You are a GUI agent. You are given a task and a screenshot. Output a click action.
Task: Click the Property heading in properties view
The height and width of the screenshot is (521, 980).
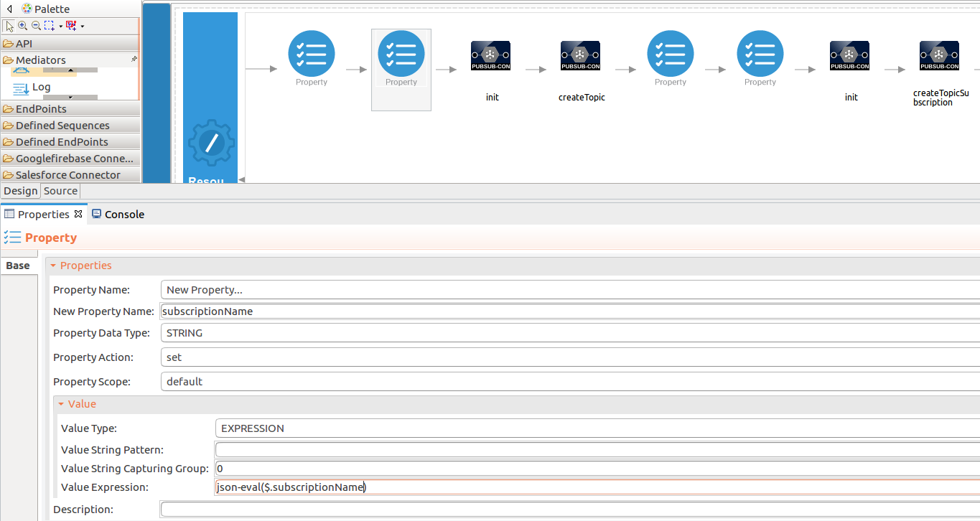51,238
